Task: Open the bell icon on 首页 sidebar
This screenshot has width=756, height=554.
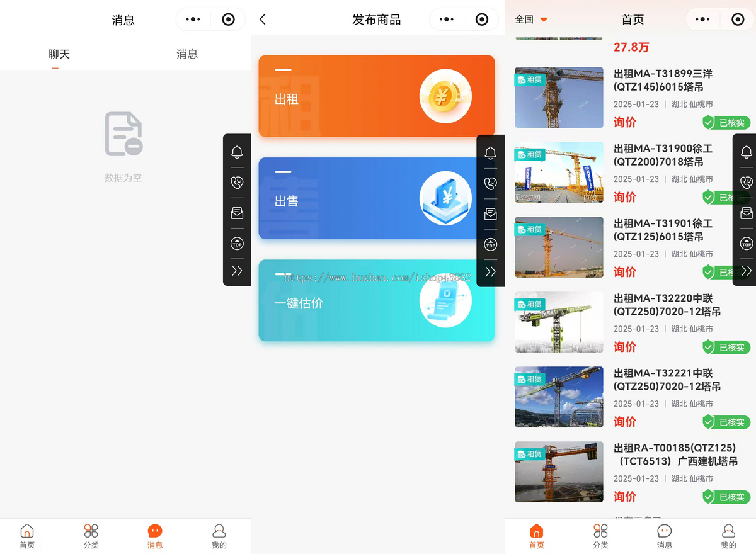Action: (x=746, y=152)
